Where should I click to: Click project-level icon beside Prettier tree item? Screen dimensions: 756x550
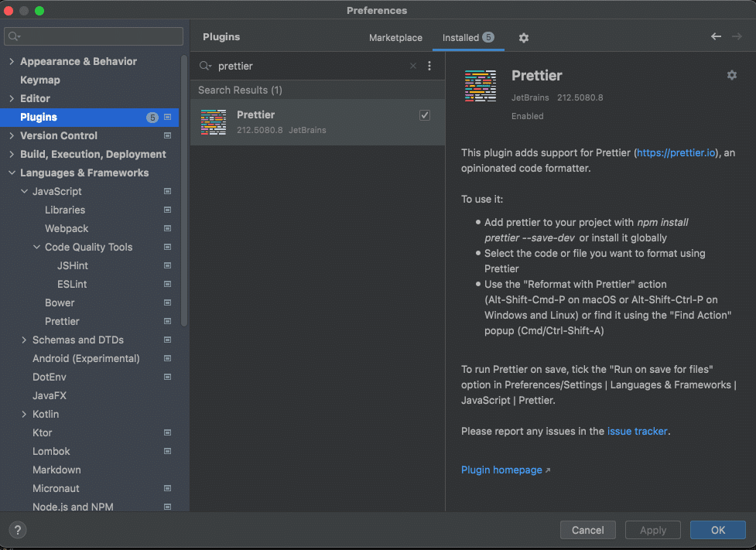pos(168,322)
